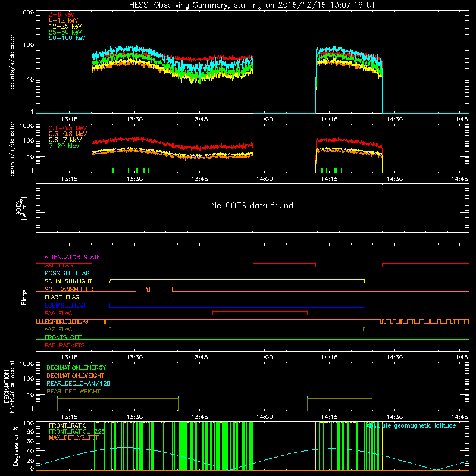476x476 pixels.
Task: Click the 'Absolute geomagnetic latitude' label
Action: 411,426
